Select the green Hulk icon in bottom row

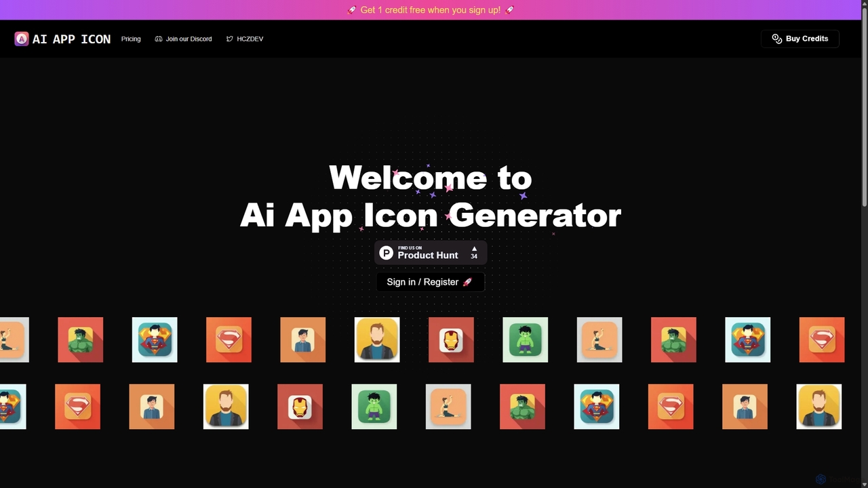374,407
